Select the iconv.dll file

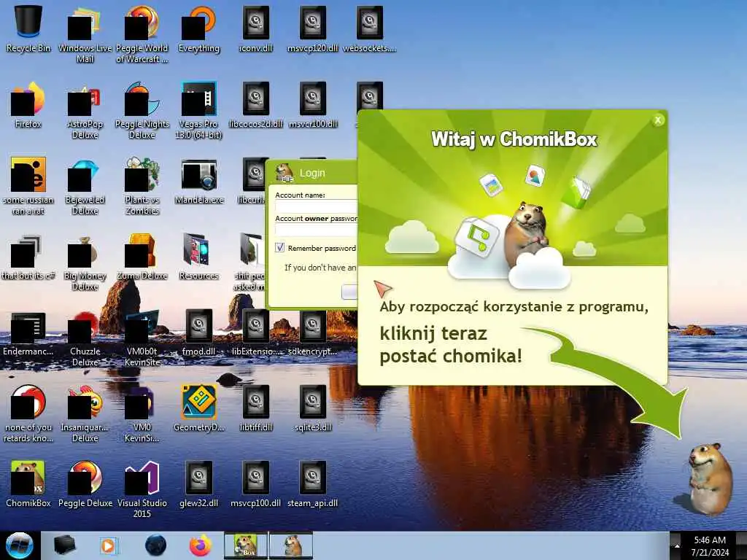(256, 28)
